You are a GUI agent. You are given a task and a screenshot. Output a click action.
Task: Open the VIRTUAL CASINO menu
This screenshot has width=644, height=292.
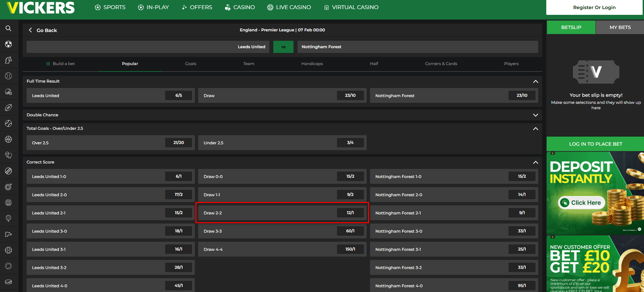[x=351, y=7]
